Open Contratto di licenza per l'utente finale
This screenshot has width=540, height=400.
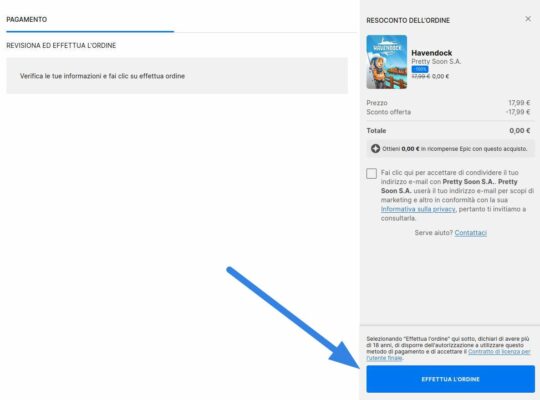click(448, 355)
